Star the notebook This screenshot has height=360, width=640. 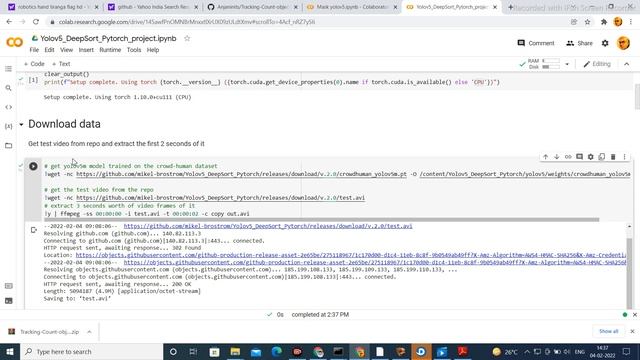coord(187,38)
